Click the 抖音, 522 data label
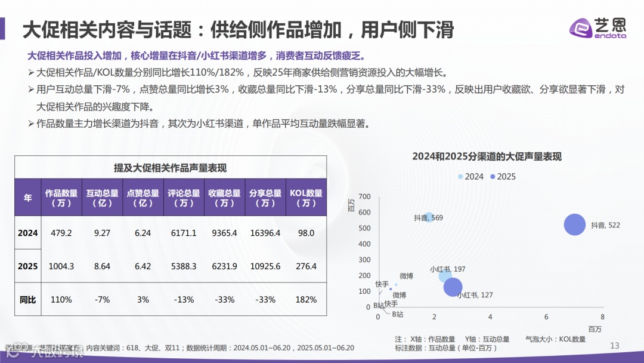Image resolution: width=644 pixels, height=363 pixels. point(605,225)
